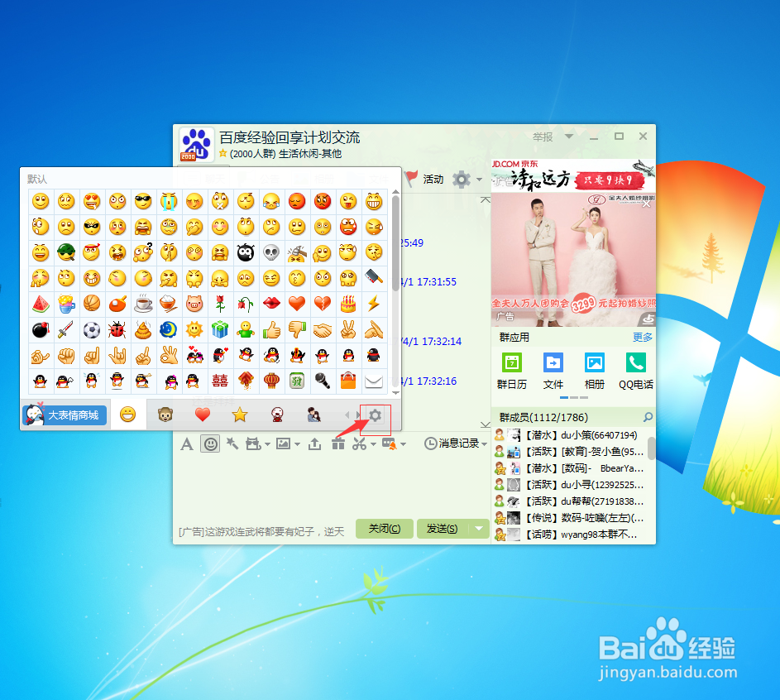The image size is (780, 700).
Task: Open the emoji panel settings gear
Action: pos(375,415)
